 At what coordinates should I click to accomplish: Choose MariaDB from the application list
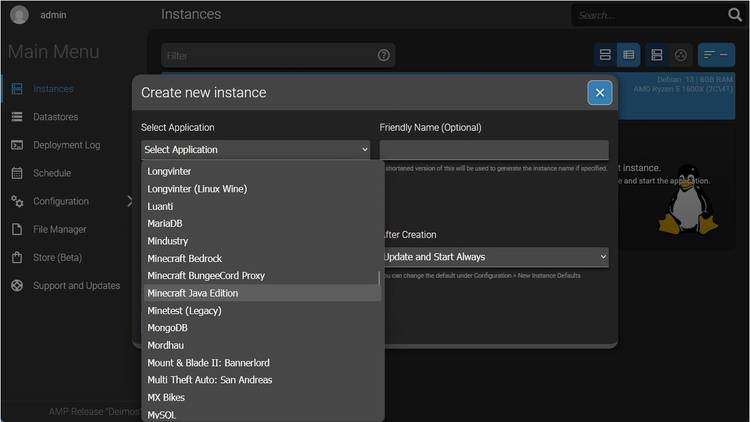coord(262,223)
